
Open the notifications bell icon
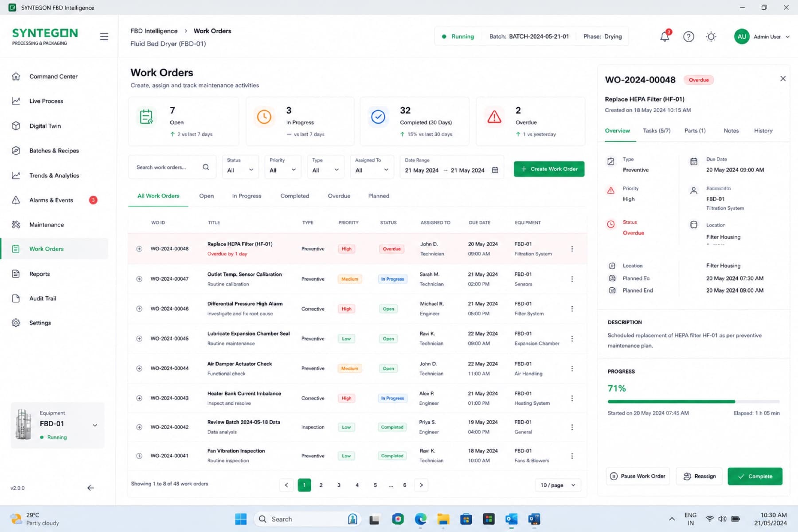click(665, 36)
